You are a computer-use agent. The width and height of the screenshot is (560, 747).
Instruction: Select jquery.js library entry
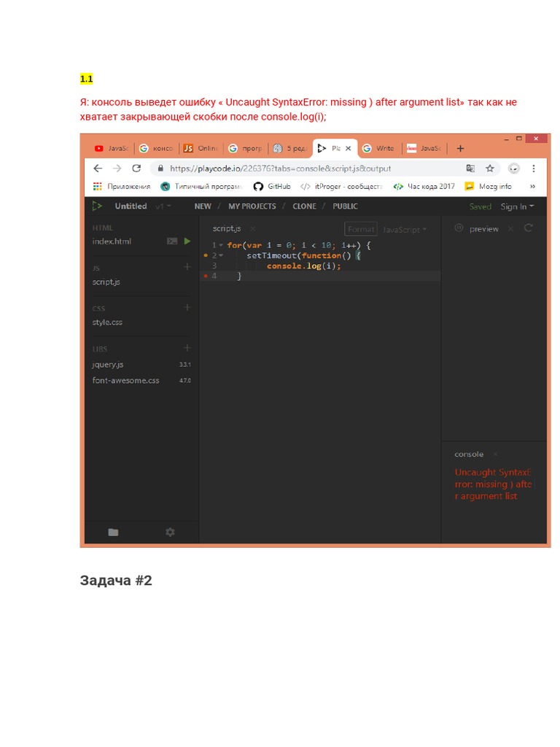tap(108, 365)
